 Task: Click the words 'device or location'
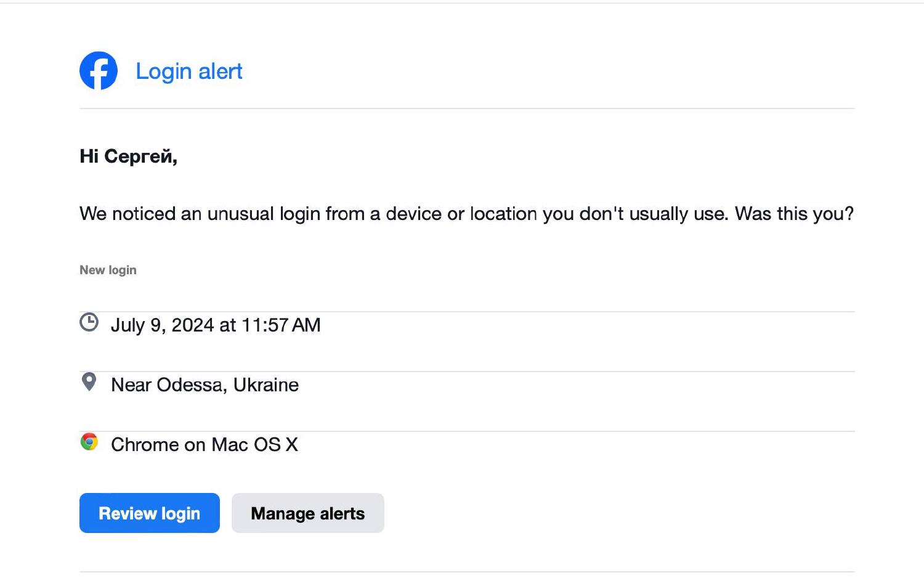[462, 214]
